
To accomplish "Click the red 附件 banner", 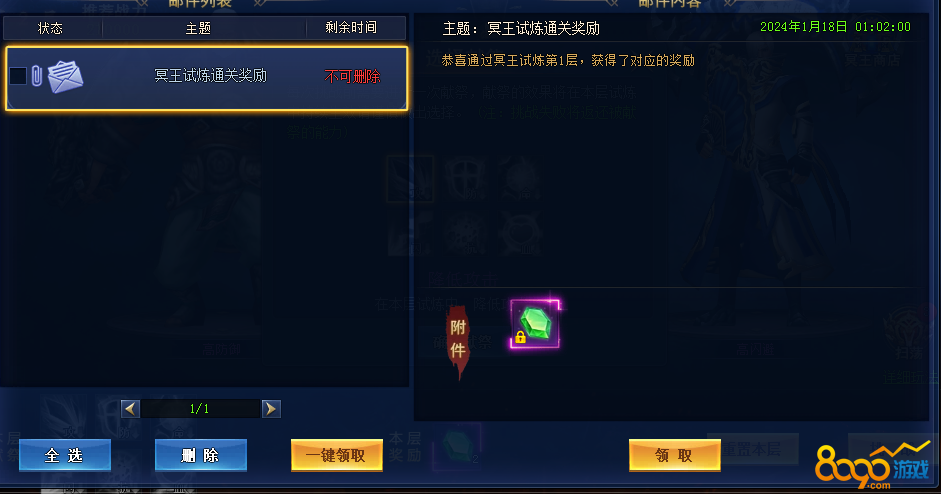I will [458, 341].
